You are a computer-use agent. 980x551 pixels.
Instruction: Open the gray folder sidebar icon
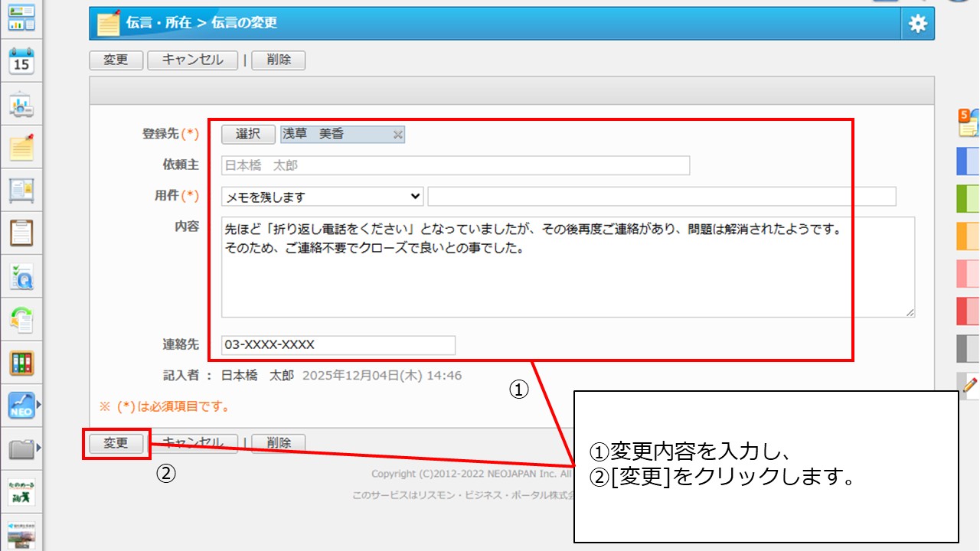(21, 448)
